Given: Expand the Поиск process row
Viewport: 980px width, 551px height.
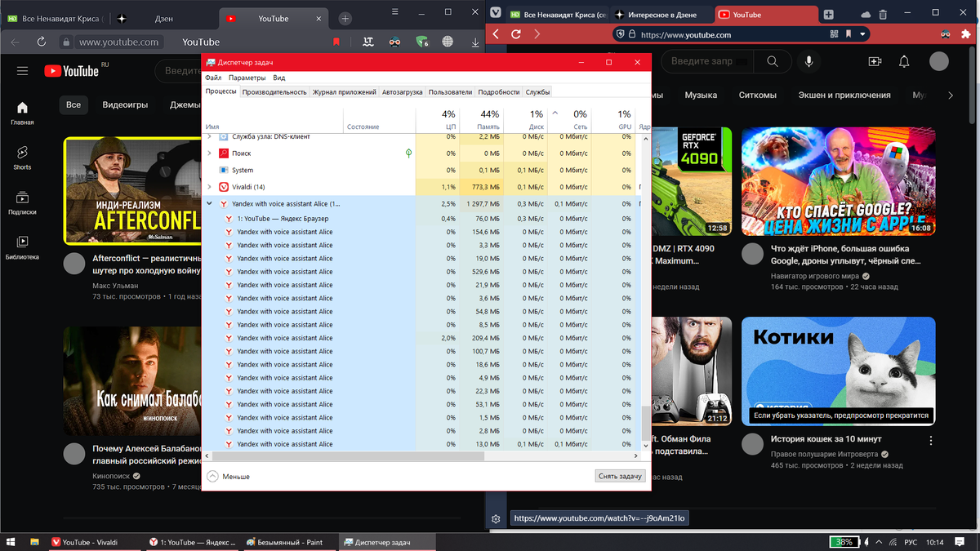Looking at the screenshot, I should point(210,153).
